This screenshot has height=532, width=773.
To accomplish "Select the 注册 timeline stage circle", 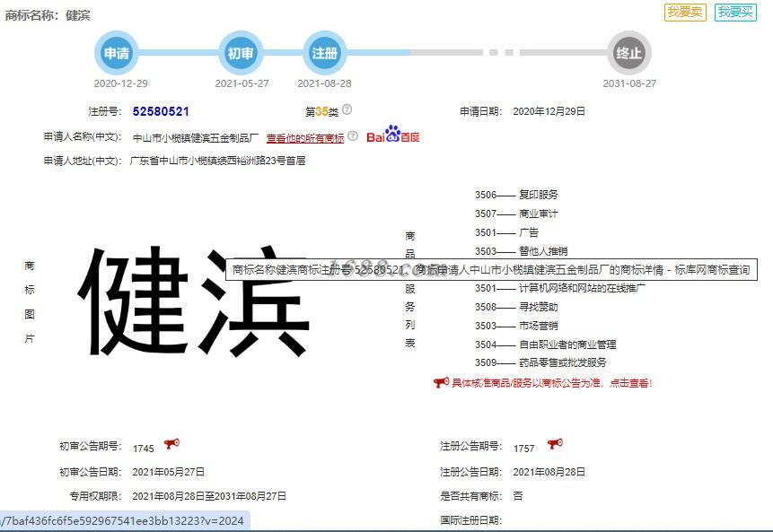I will [x=324, y=53].
